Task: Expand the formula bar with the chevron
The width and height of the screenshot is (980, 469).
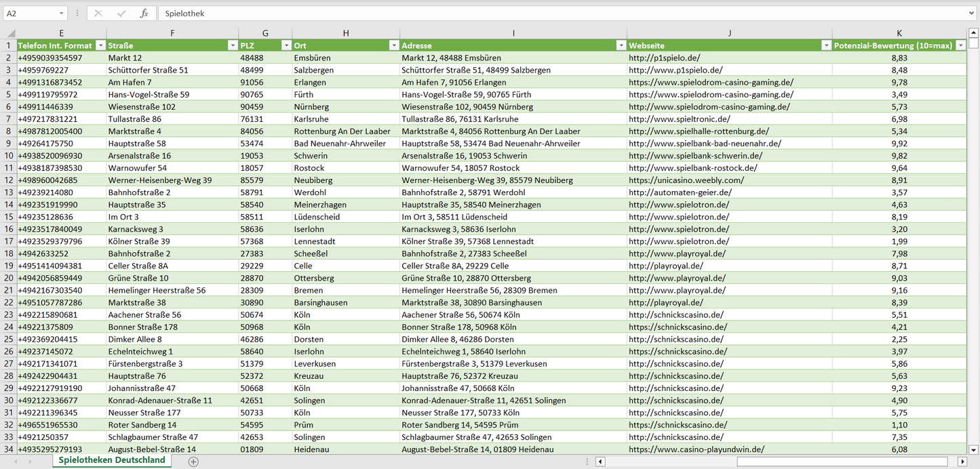Action: point(972,14)
